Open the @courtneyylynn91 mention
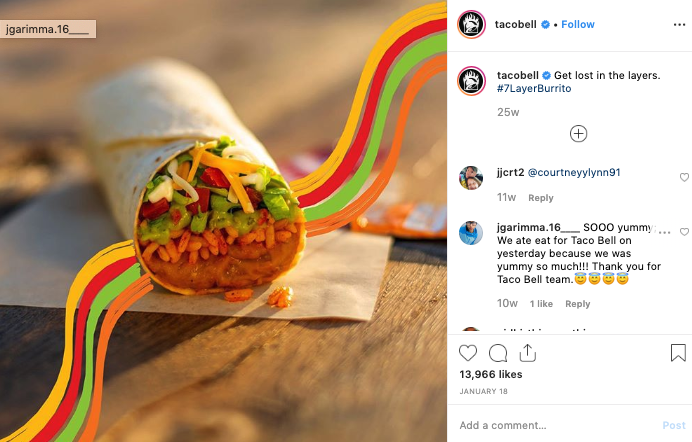Viewport: 692px width, 442px height. pos(574,172)
